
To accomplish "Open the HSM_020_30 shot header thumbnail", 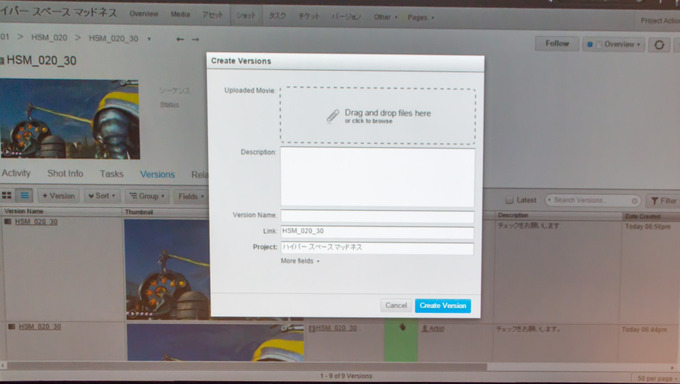I will pos(70,119).
